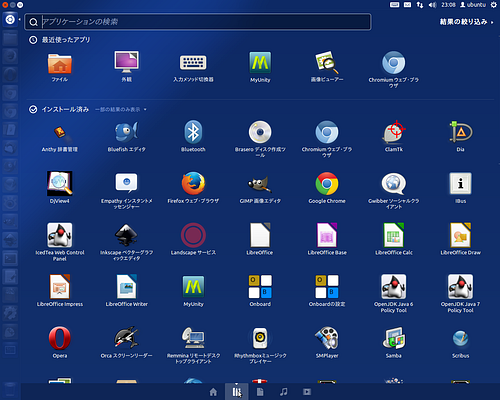Launch Remmina remote desktop client
500x400 pixels.
coord(193,338)
